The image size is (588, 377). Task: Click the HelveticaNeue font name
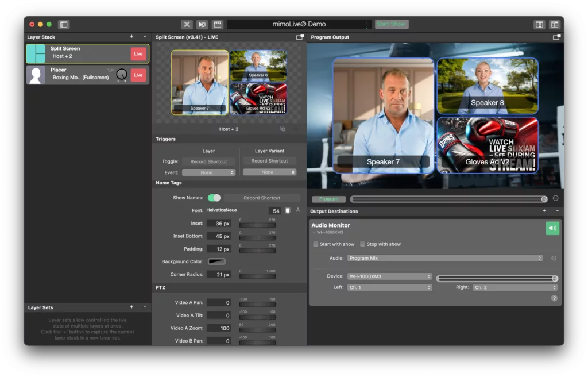(221, 210)
